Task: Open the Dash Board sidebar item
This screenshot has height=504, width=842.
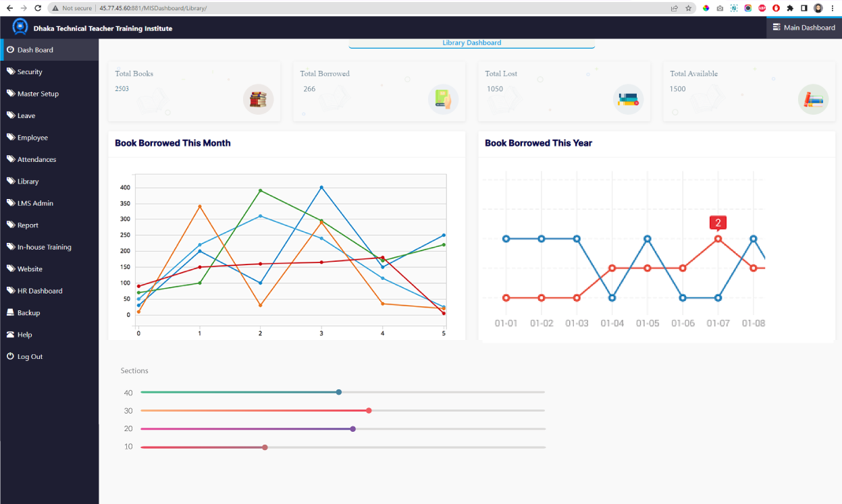Action: [x=35, y=50]
